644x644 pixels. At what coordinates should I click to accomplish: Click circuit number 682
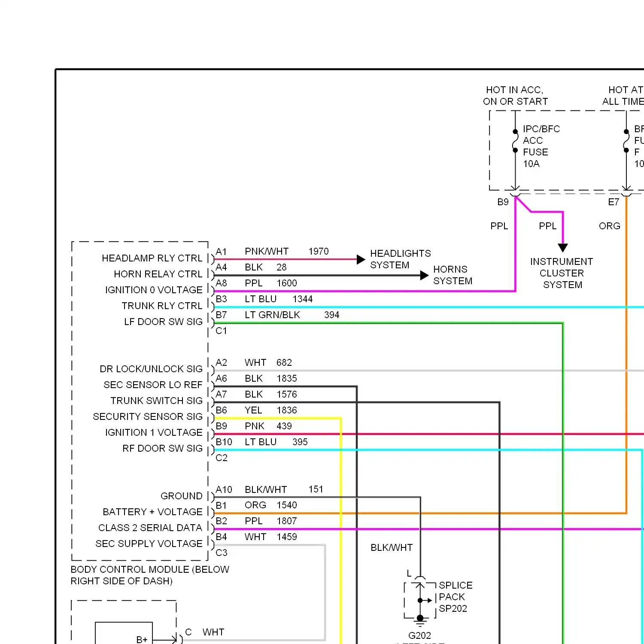pos(284,362)
